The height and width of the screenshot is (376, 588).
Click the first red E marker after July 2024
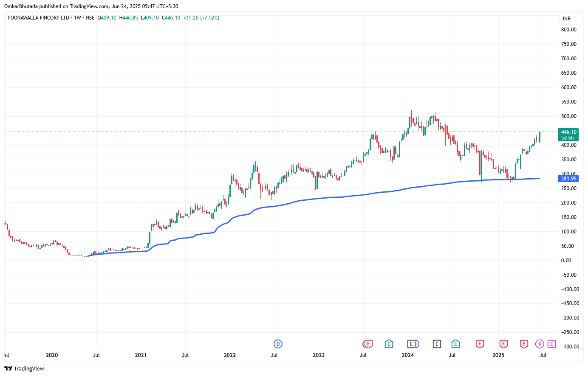click(x=480, y=344)
